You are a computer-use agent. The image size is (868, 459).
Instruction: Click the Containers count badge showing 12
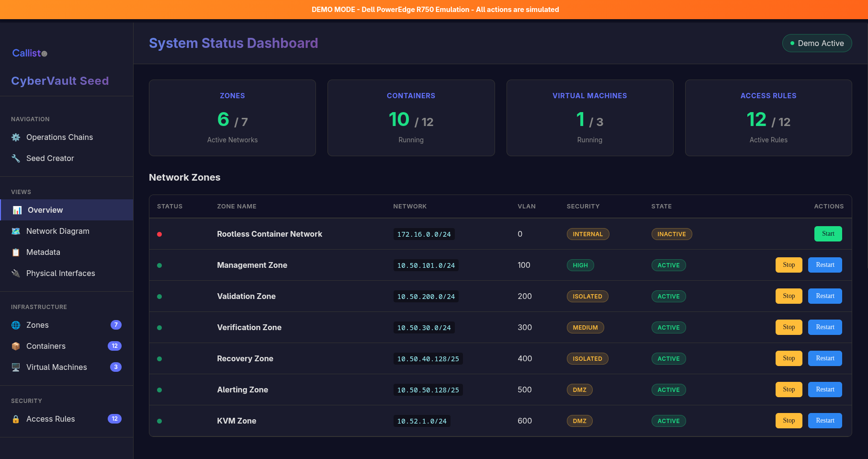tap(114, 346)
